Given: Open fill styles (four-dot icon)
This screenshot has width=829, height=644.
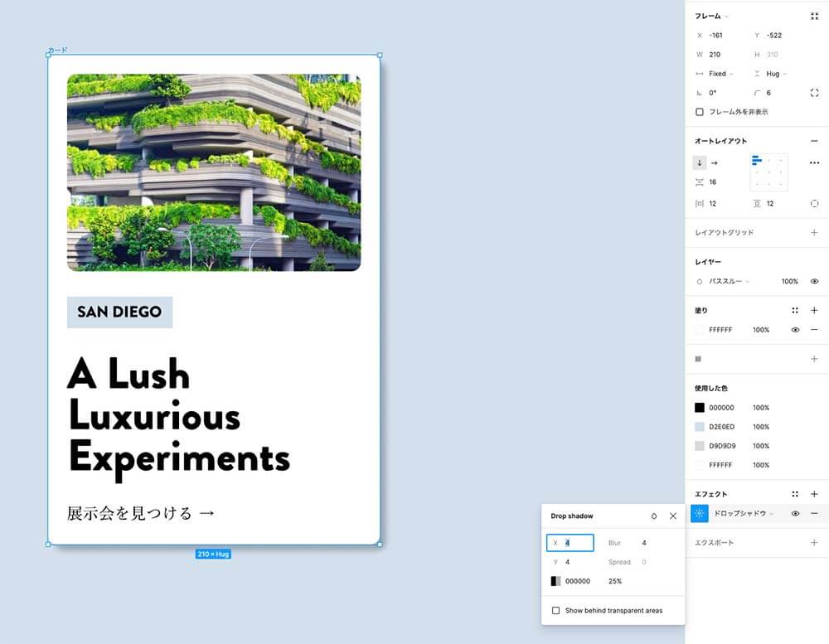Looking at the screenshot, I should tap(795, 310).
